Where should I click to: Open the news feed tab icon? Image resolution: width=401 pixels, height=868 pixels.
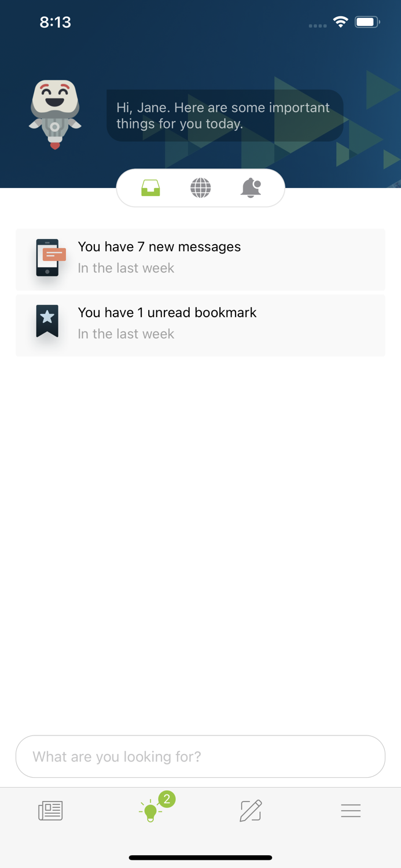pos(50,811)
